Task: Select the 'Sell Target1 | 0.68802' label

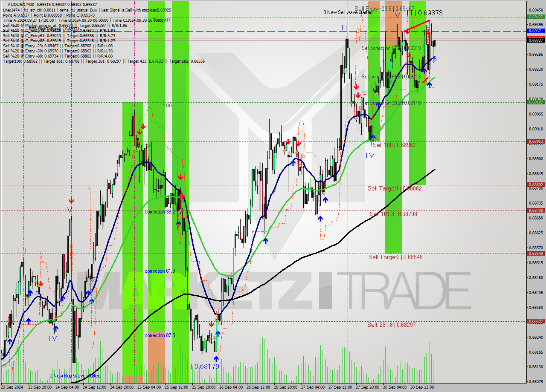Action: (x=395, y=188)
